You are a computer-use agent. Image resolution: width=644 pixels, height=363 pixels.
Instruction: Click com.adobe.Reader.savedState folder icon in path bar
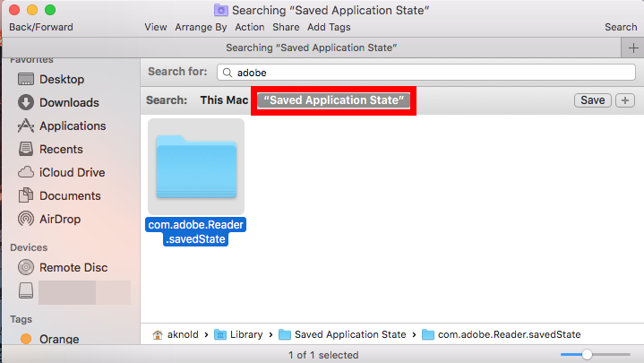tap(428, 334)
